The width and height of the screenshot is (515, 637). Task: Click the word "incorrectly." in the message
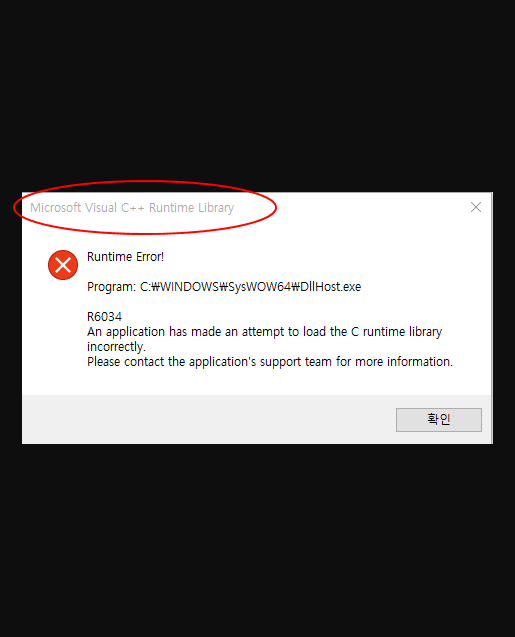pyautogui.click(x=116, y=347)
